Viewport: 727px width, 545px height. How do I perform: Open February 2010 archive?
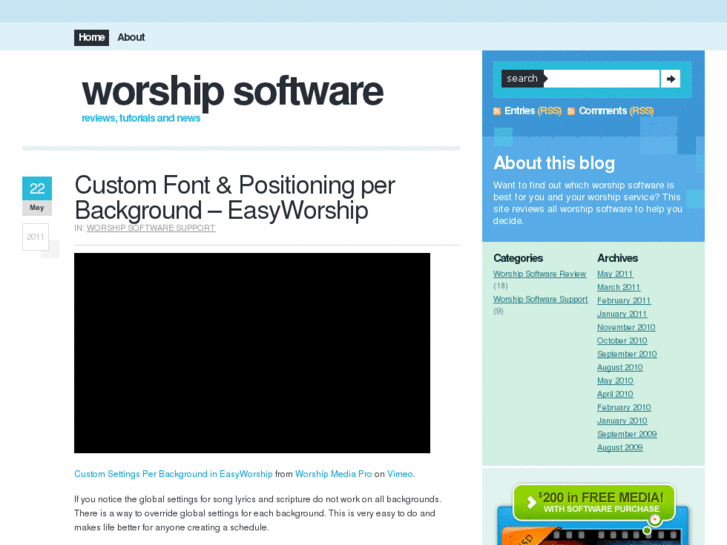[624, 408]
